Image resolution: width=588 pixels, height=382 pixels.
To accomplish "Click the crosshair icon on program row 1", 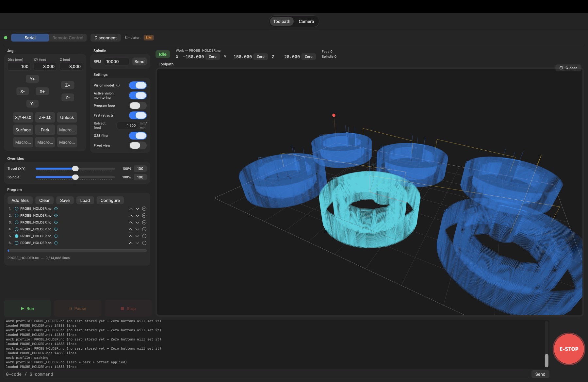I will 56,208.
